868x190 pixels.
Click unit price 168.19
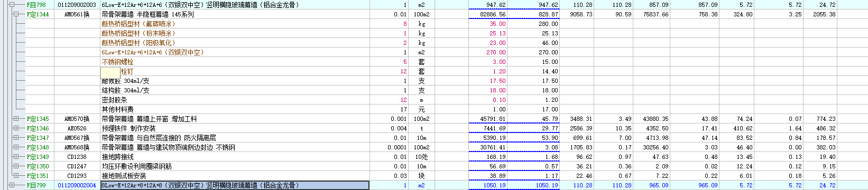point(496,157)
